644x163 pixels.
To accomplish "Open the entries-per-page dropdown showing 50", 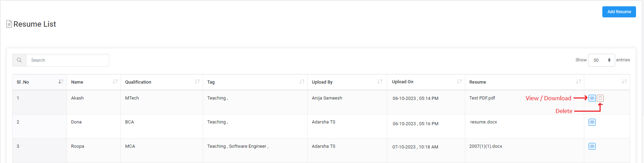I will pos(601,60).
